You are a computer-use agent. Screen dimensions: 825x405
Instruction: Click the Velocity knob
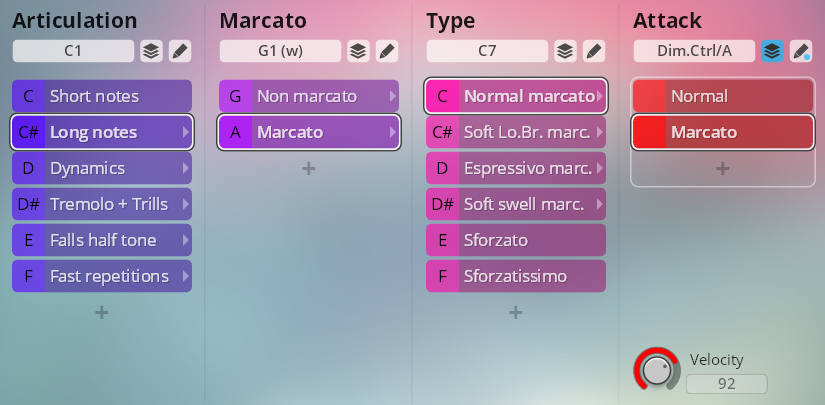click(x=655, y=371)
